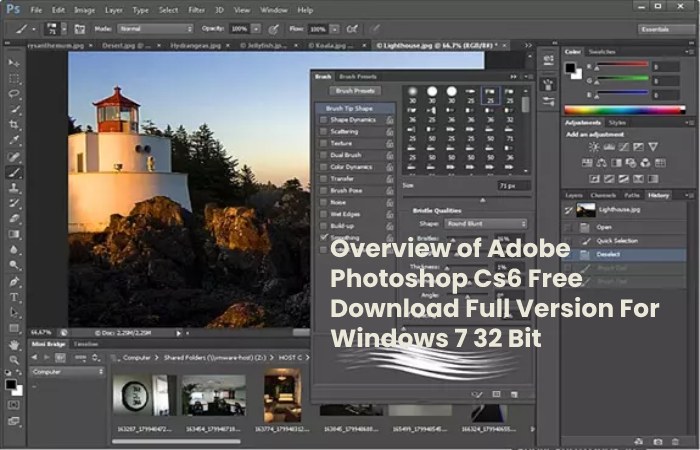Open the Shape dropdown showing Round Blunt

pos(485,224)
